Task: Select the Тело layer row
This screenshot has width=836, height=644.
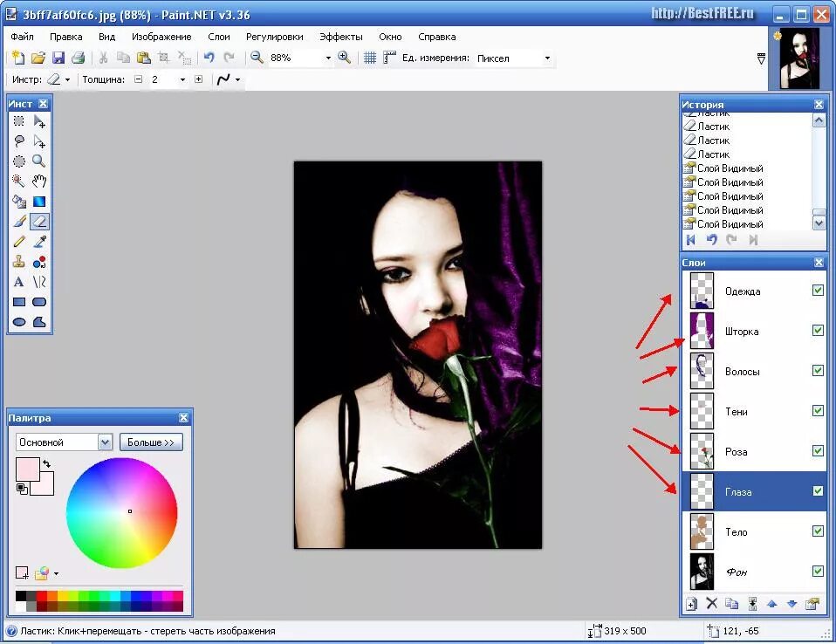Action: [x=754, y=531]
